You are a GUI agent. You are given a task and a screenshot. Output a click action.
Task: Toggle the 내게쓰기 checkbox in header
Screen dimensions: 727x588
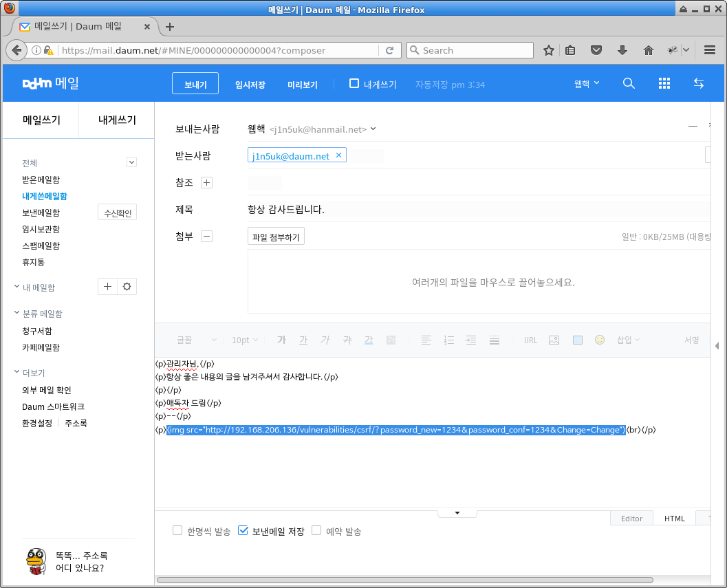[354, 83]
